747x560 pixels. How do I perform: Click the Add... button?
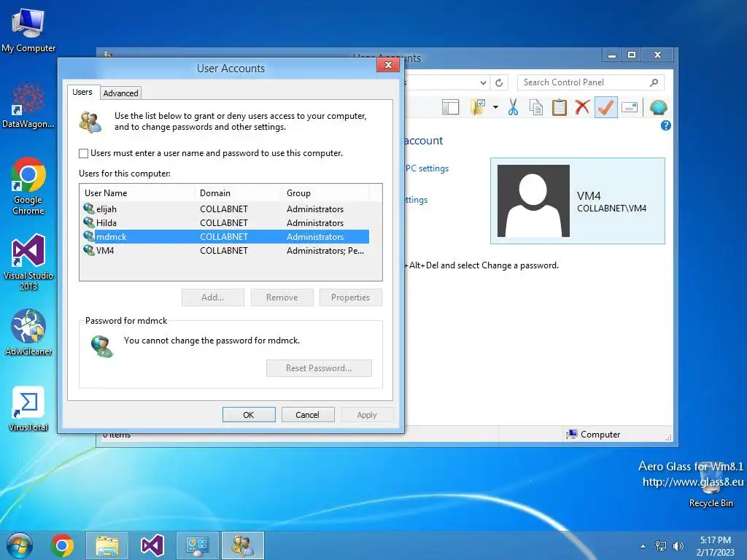[213, 297]
